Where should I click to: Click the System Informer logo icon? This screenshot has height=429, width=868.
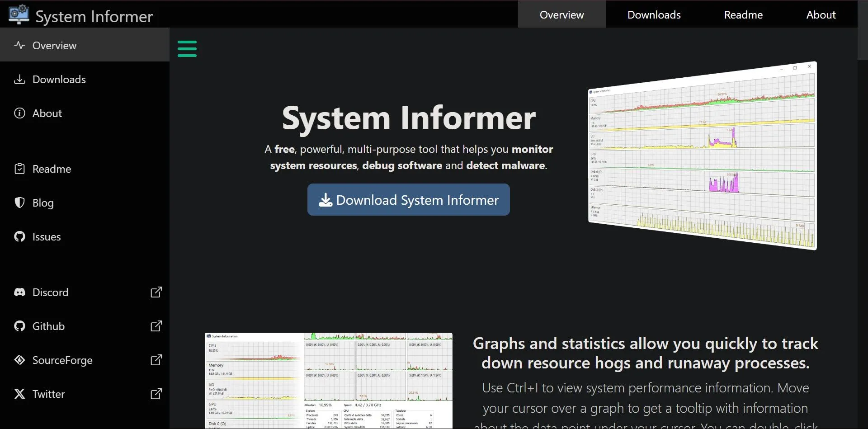[19, 14]
